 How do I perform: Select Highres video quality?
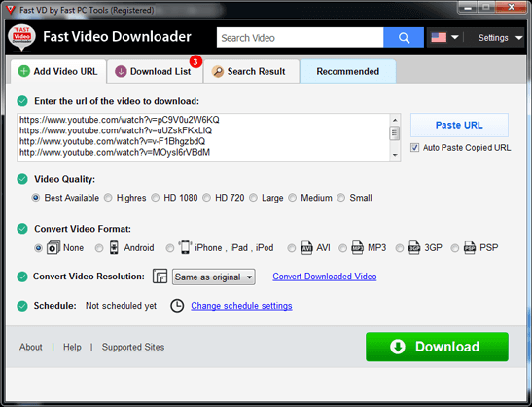(x=108, y=198)
